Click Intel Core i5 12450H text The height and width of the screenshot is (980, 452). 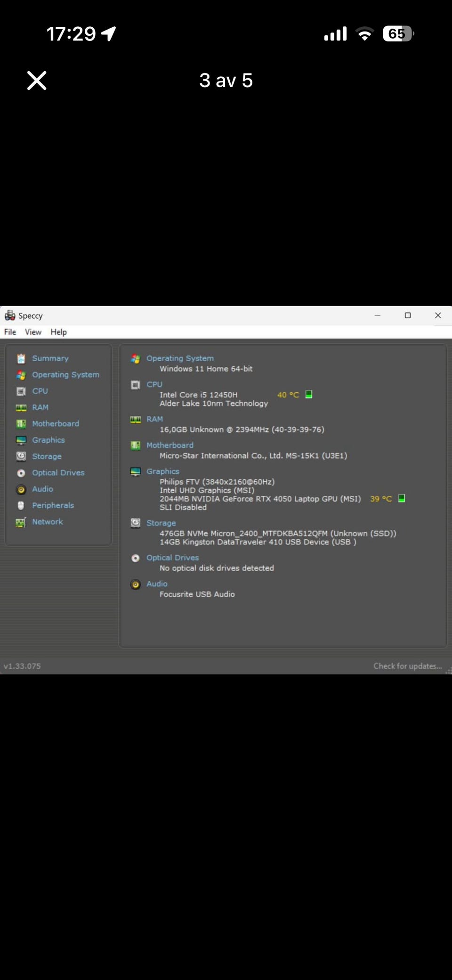198,395
